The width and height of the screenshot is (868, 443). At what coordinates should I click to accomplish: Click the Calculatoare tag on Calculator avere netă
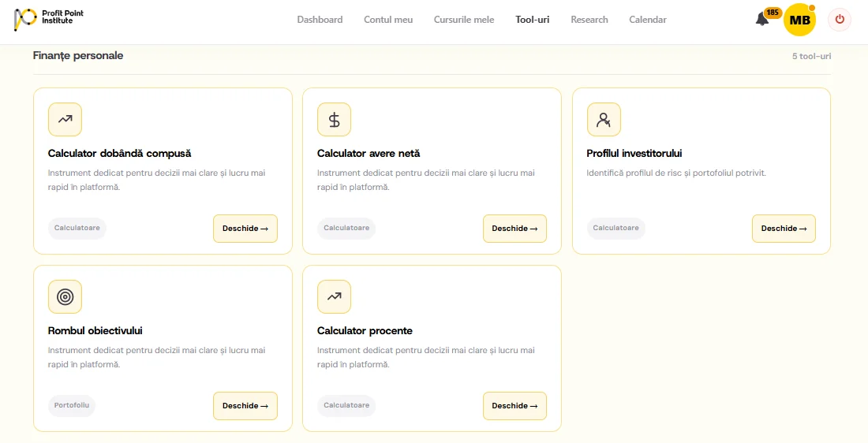pyautogui.click(x=346, y=229)
